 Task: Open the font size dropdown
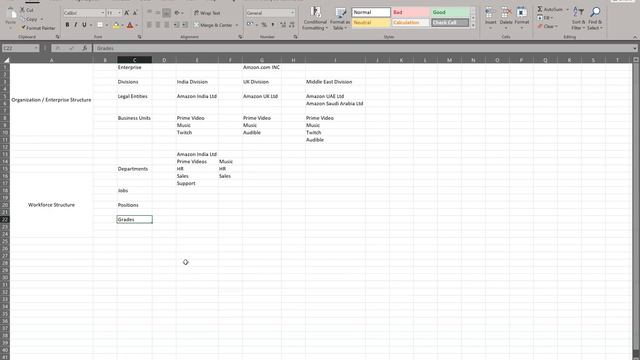pyautogui.click(x=119, y=13)
